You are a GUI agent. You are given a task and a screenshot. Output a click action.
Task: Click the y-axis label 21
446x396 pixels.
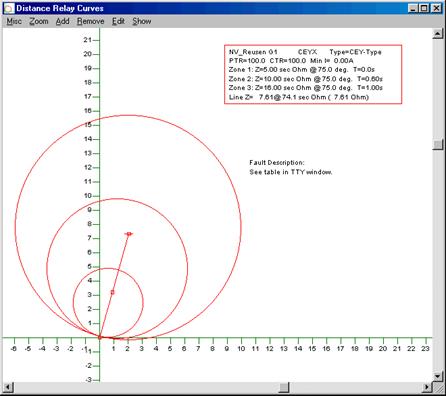tap(87, 40)
